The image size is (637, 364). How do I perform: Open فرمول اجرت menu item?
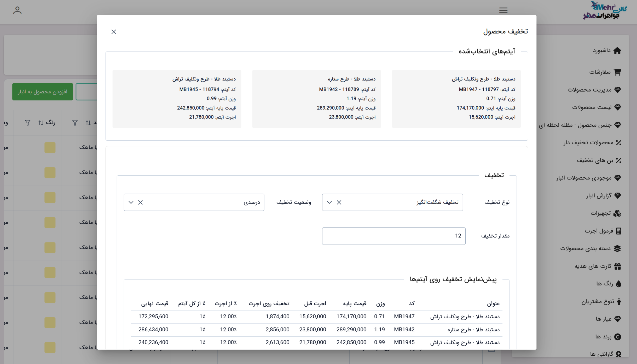599,231
